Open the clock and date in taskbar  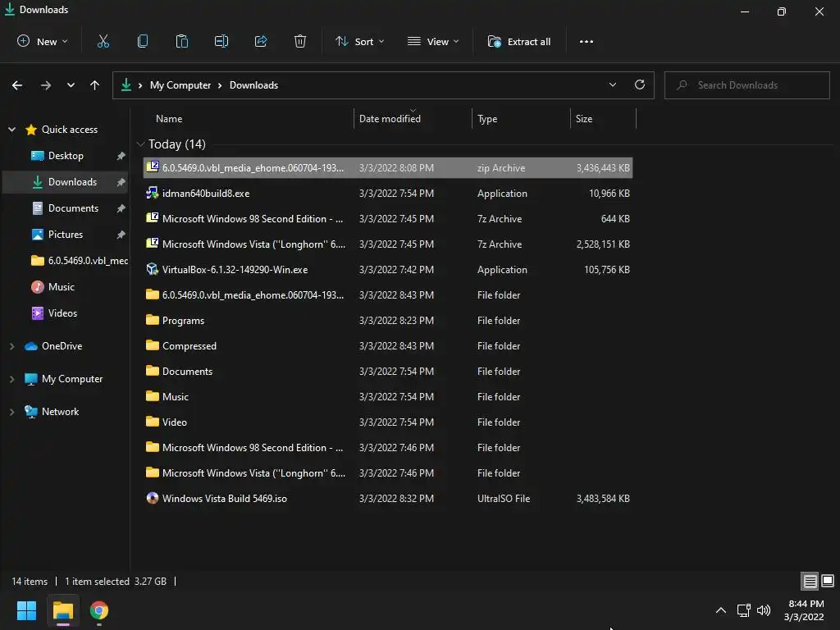point(804,610)
